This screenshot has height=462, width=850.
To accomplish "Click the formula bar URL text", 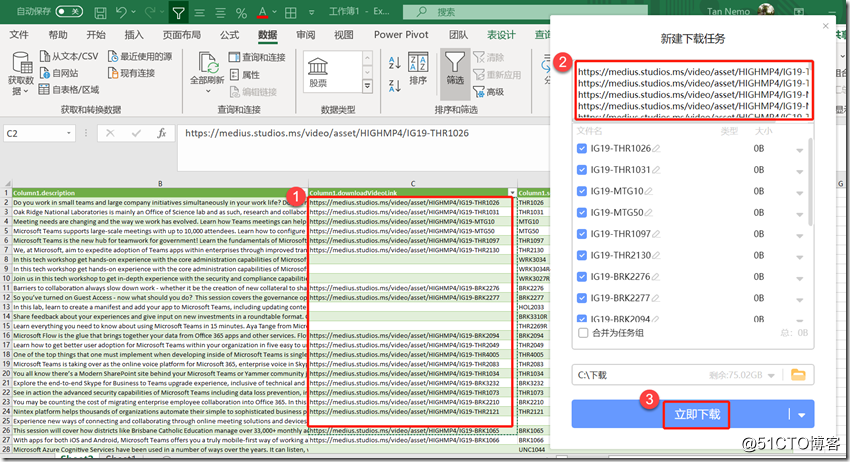I will (327, 133).
